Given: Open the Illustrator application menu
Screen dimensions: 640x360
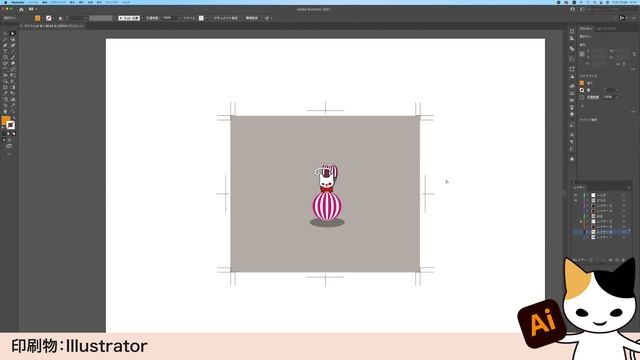Looking at the screenshot, I should pyautogui.click(x=18, y=2).
